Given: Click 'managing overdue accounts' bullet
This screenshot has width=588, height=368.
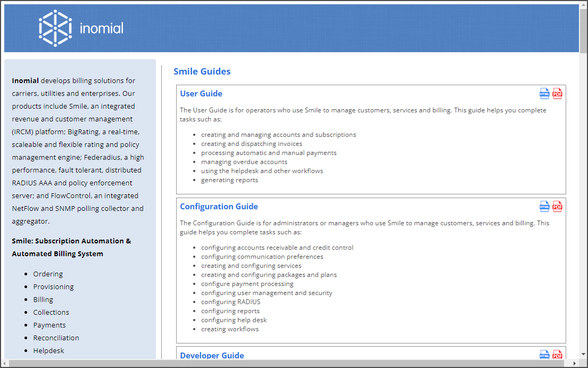Looking at the screenshot, I should click(244, 162).
